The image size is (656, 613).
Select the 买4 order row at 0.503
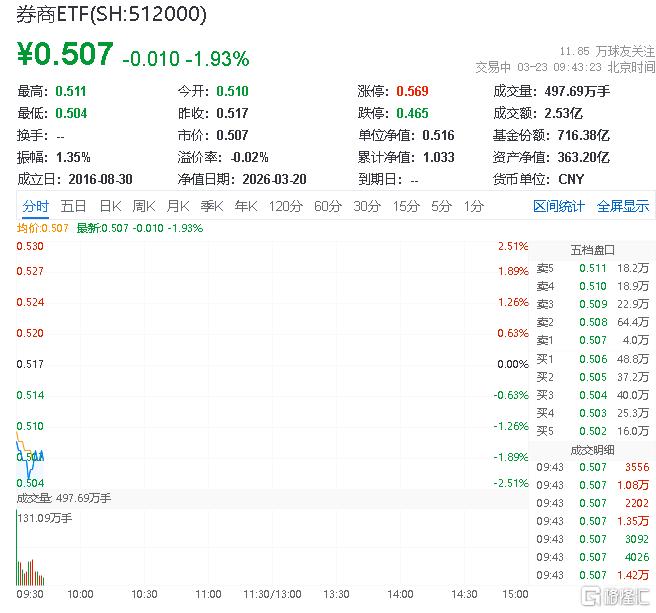click(592, 413)
